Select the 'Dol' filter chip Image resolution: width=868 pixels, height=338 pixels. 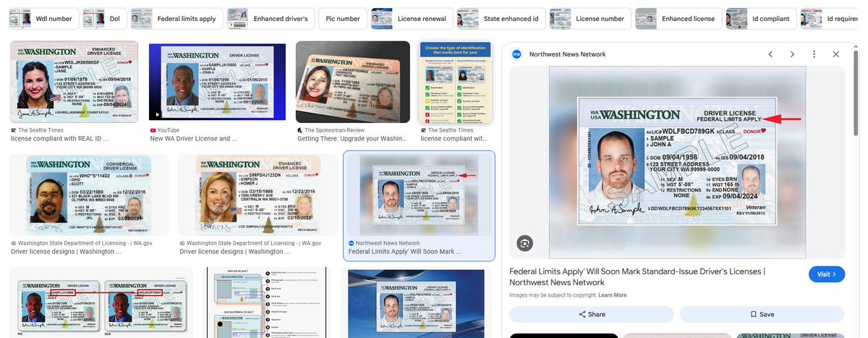tap(103, 19)
